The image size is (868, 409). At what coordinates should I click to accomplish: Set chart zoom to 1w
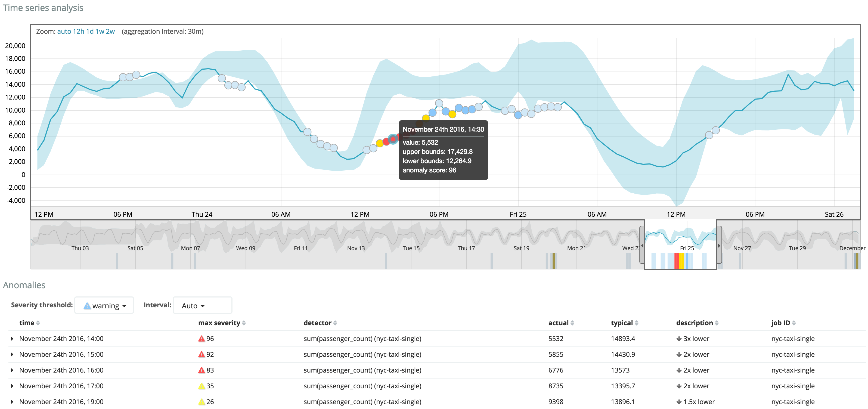coord(100,31)
